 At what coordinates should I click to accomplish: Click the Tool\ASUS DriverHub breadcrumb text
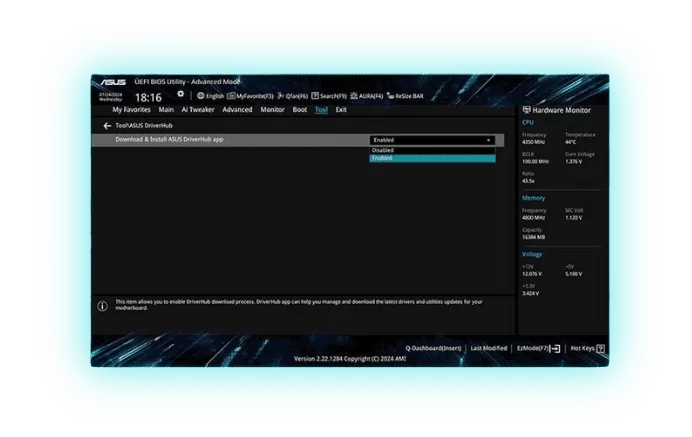[x=144, y=126]
